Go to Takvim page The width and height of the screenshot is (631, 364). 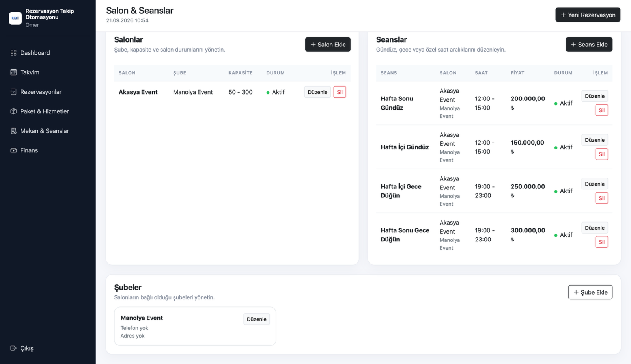click(x=48, y=72)
